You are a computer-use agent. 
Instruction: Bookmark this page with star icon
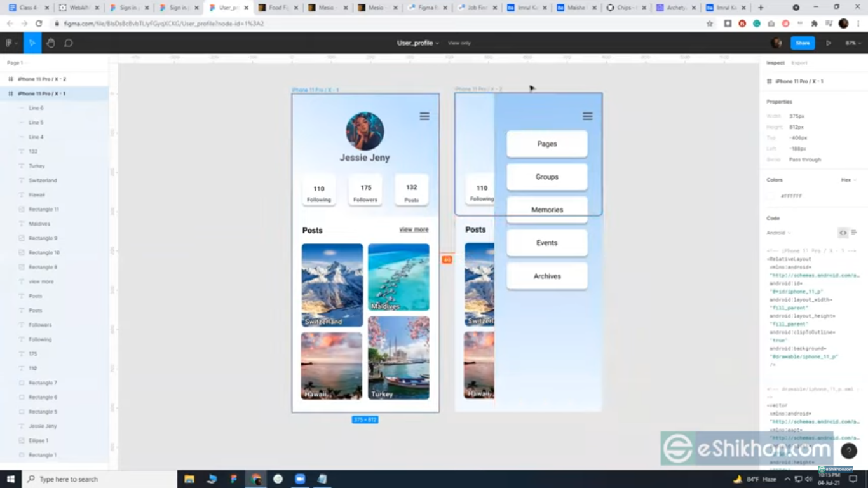710,24
